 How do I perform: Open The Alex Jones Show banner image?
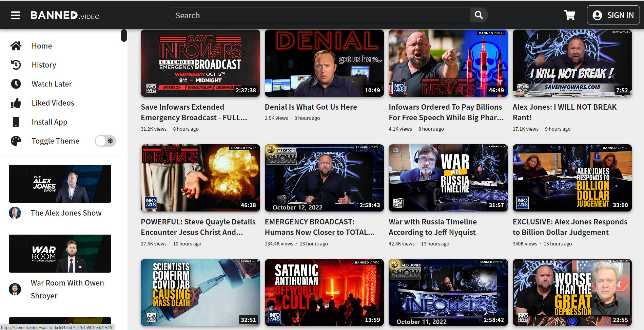[60, 184]
